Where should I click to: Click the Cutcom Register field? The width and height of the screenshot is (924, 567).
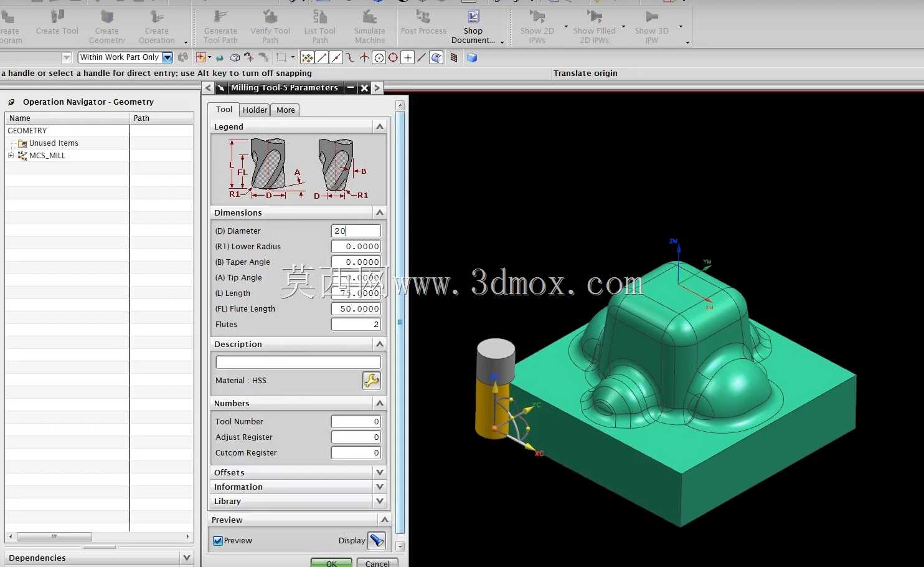click(x=356, y=452)
